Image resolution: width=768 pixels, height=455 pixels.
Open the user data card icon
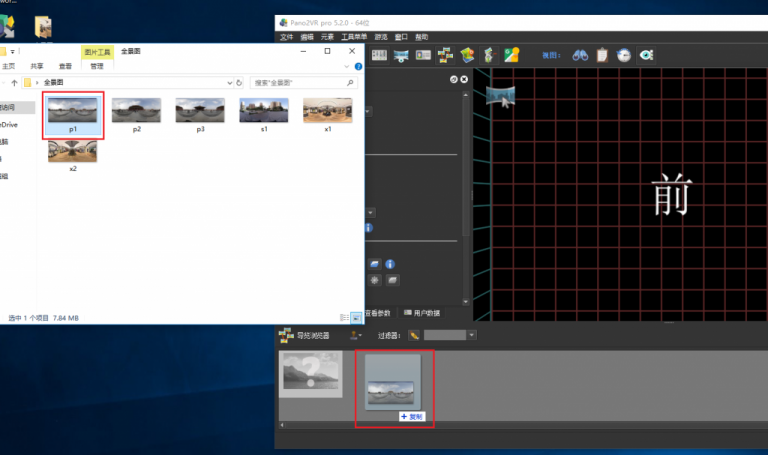(423, 55)
